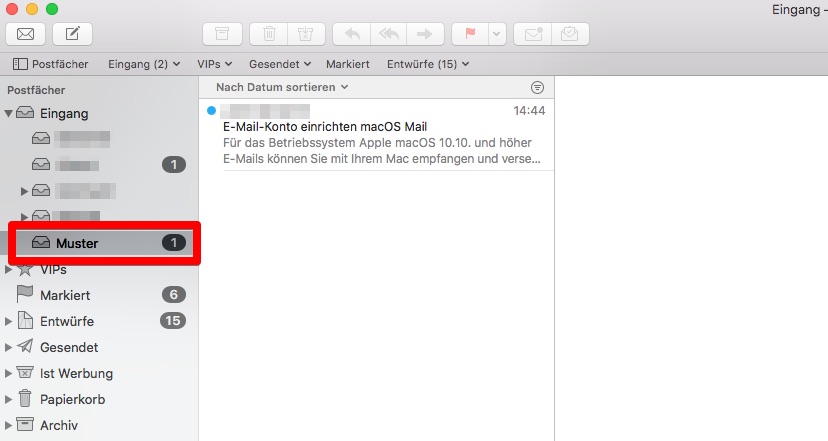Expand the Entwürfe folder in sidebar
This screenshot has height=441, width=828.
(9, 321)
